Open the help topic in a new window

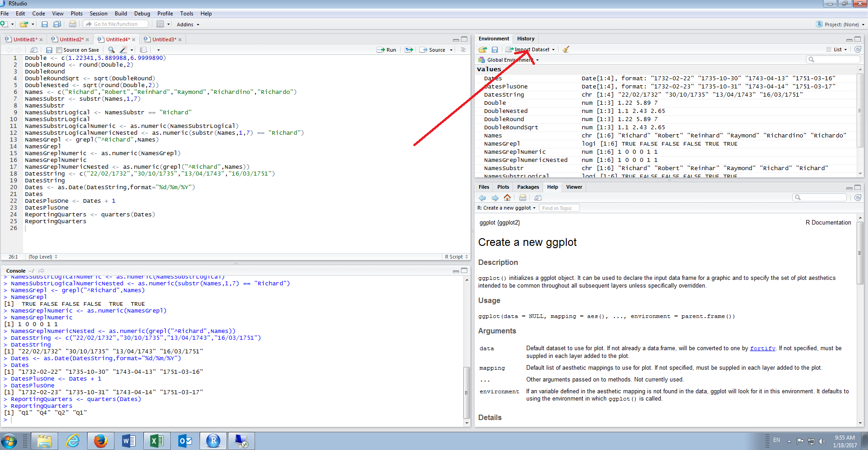pyautogui.click(x=538, y=198)
